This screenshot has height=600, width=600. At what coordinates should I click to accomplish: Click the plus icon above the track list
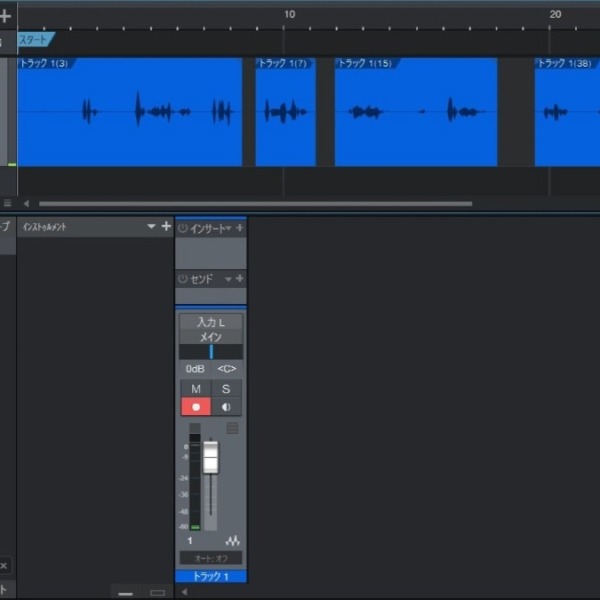5,16
